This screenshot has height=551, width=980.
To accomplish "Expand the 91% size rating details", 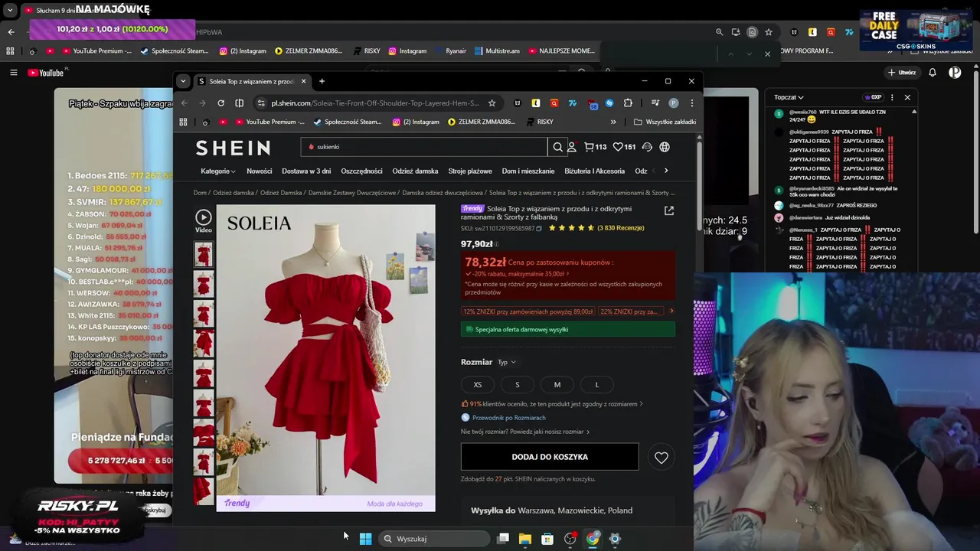I will coord(552,403).
